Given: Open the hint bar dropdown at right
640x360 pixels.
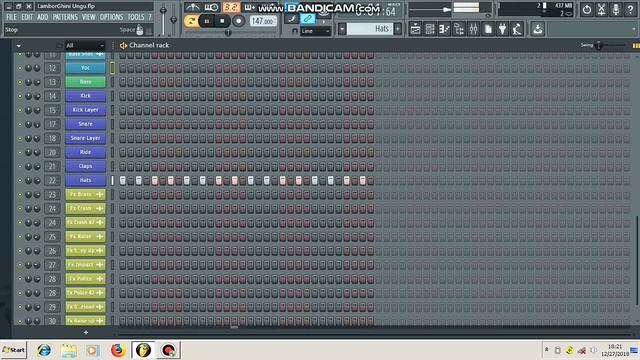Looking at the screenshot, I should coord(633,29).
